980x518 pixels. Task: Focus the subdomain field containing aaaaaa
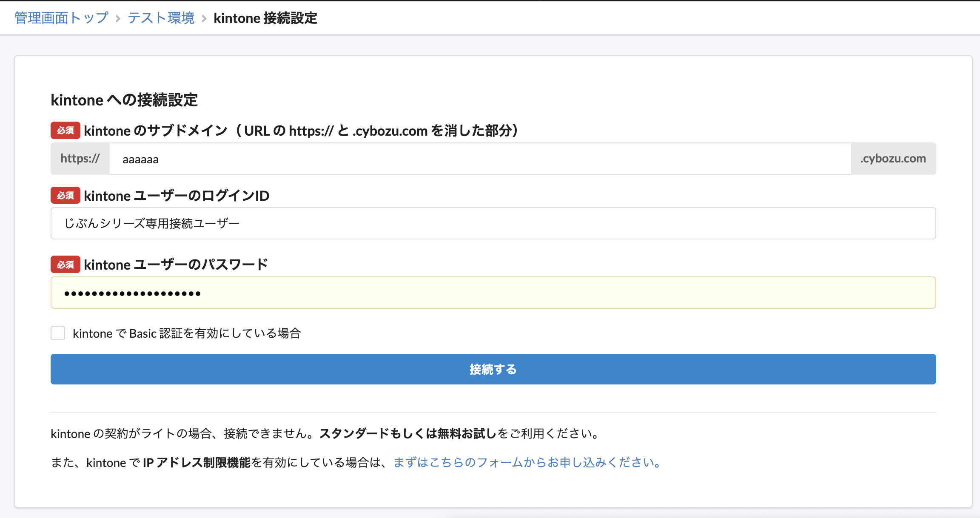pos(480,159)
